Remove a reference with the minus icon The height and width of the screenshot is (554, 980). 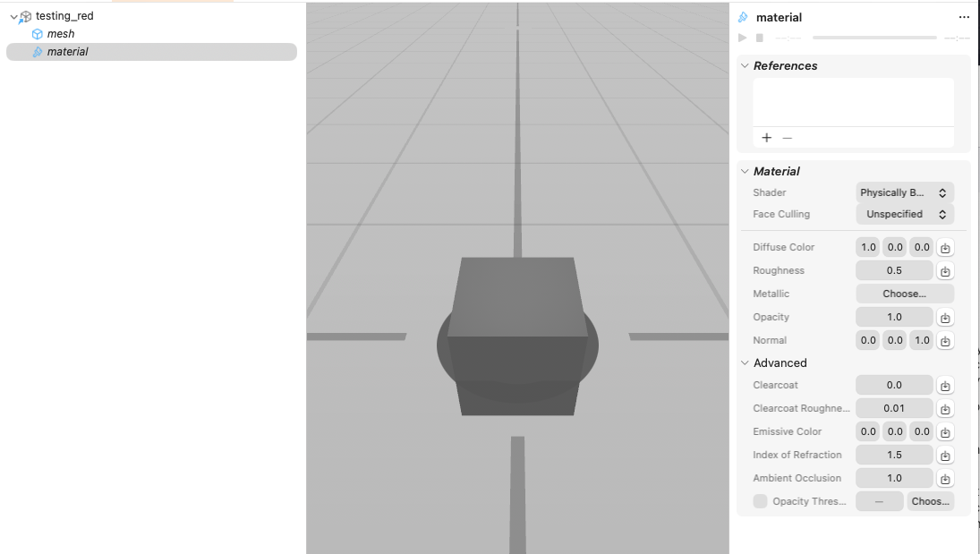tap(788, 138)
